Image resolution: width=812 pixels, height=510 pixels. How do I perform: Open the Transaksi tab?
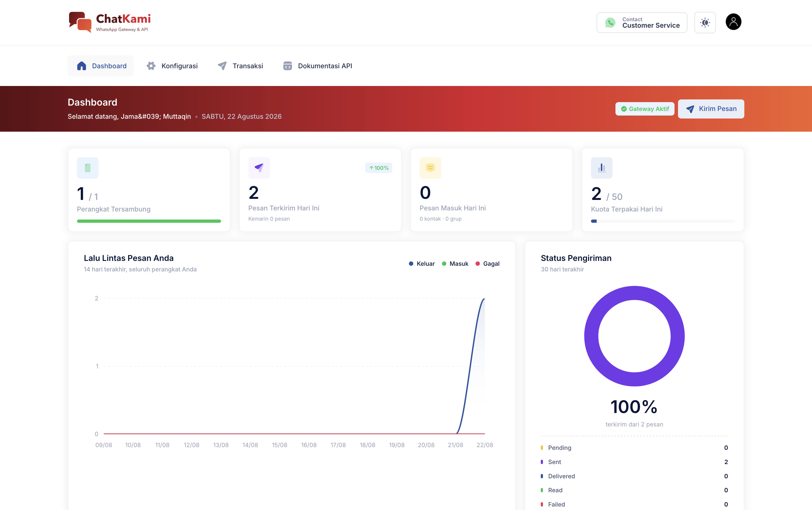click(240, 66)
